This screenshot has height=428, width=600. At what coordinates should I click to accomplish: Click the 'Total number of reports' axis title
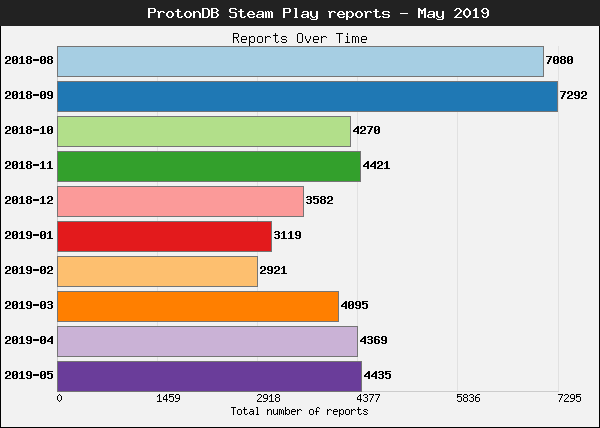(299, 412)
